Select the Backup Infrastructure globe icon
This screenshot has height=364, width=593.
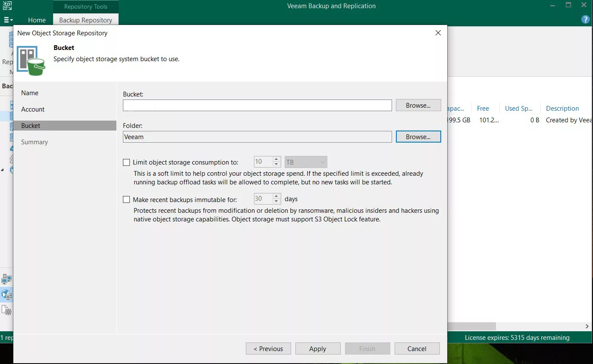click(6, 295)
